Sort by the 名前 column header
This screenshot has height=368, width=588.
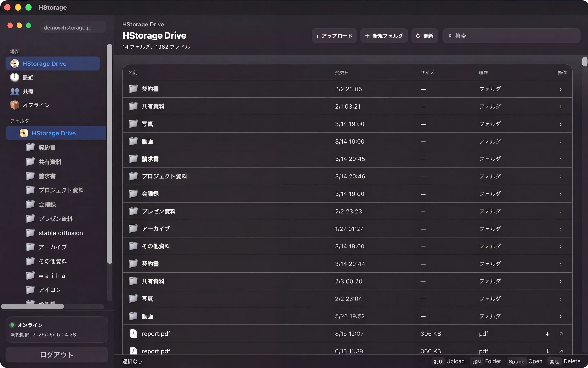point(133,73)
